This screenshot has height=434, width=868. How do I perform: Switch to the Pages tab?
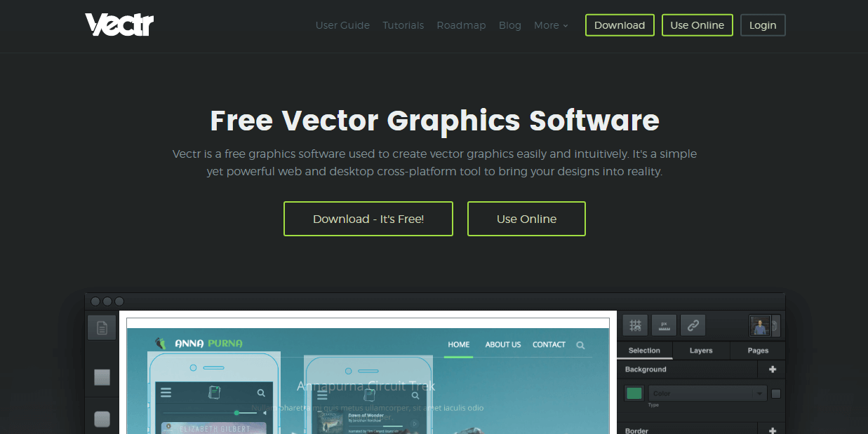758,351
